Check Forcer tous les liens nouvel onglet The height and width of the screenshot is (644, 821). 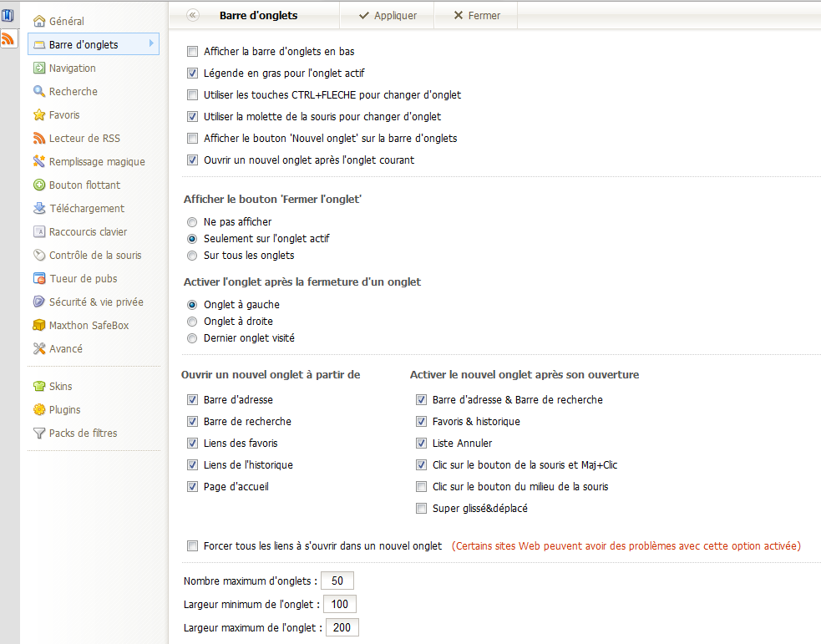coord(193,546)
